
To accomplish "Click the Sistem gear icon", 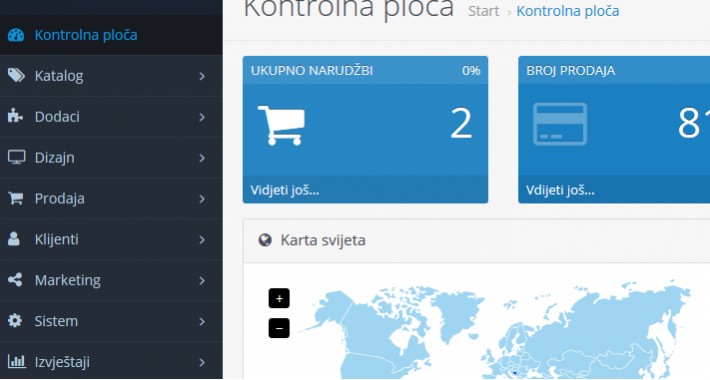I will pyautogui.click(x=15, y=321).
